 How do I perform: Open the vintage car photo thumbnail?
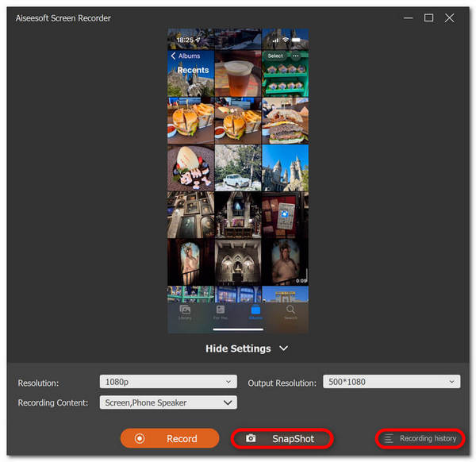(238, 167)
